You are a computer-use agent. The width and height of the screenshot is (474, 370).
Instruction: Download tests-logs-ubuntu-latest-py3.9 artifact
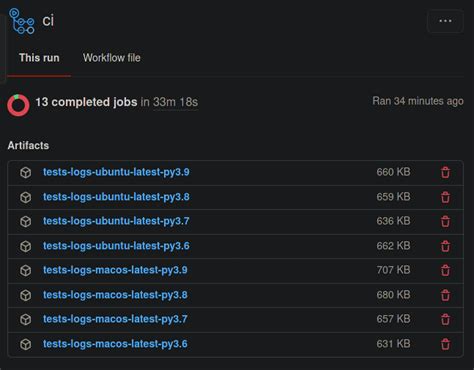click(116, 172)
